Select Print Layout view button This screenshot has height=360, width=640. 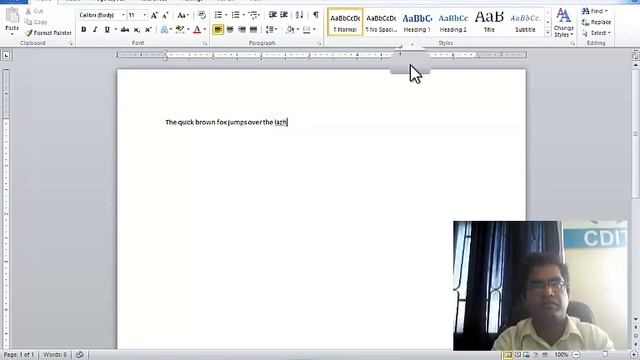pyautogui.click(x=508, y=355)
